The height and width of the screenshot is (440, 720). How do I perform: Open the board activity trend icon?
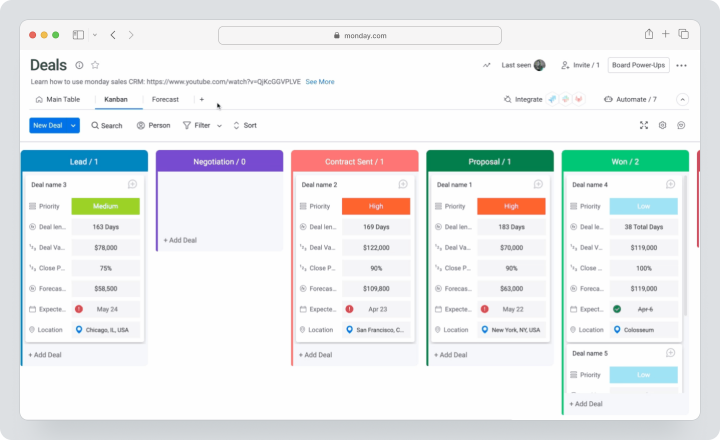click(x=486, y=65)
